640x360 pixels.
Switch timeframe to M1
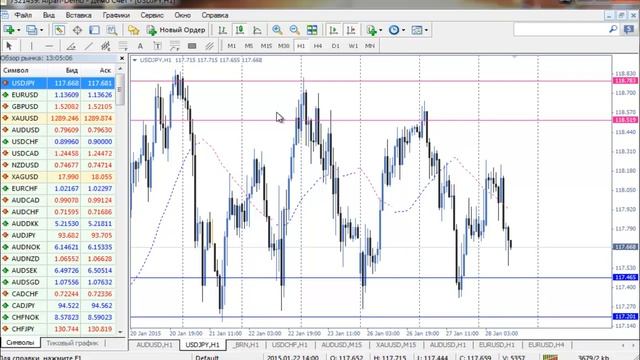[x=231, y=46]
